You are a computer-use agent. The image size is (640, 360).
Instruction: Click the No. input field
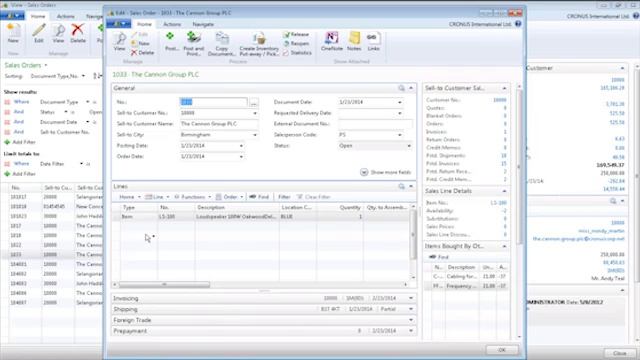click(213, 102)
